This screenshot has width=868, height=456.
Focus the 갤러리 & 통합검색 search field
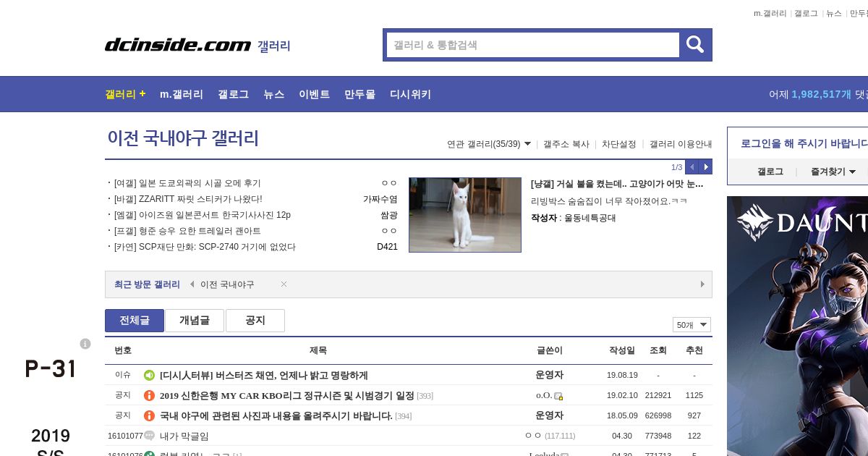[x=533, y=45]
